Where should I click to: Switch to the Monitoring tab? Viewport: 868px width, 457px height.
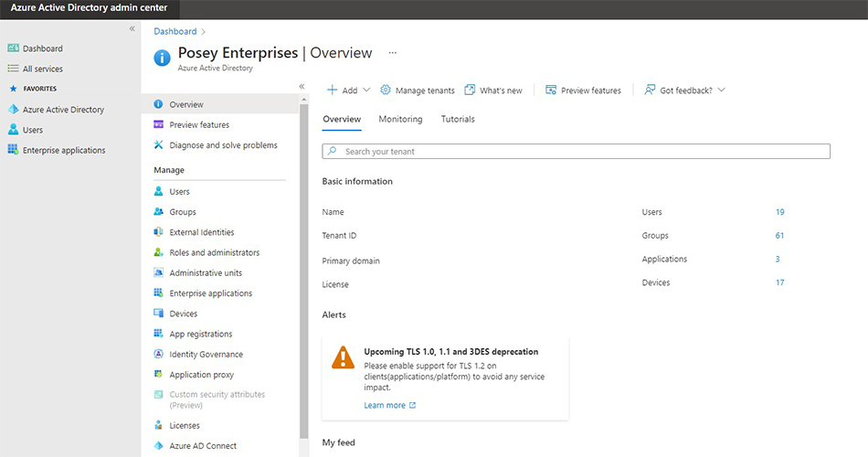pyautogui.click(x=400, y=119)
